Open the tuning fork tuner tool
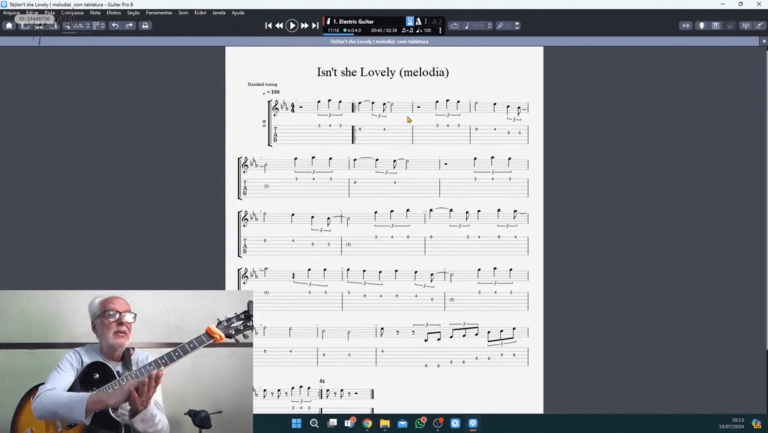 [x=500, y=25]
